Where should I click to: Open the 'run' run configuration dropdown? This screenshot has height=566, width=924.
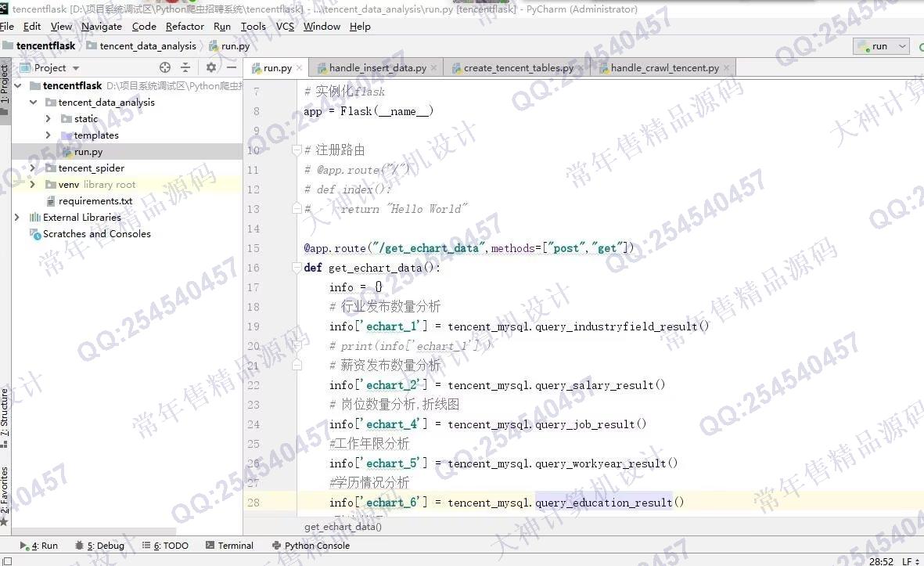[881, 46]
